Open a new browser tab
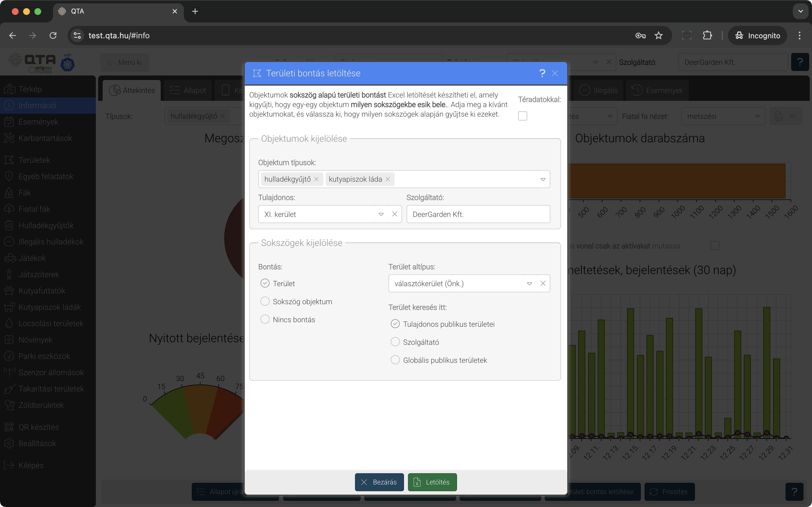Image resolution: width=812 pixels, height=507 pixels. (x=195, y=11)
